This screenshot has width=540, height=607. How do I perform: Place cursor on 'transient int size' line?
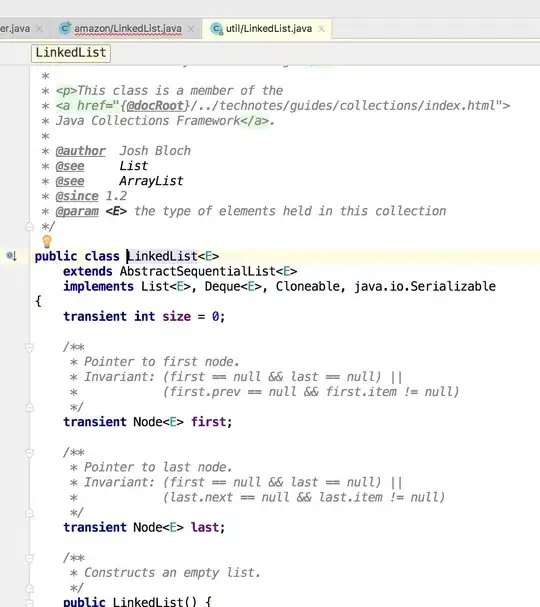(x=144, y=317)
